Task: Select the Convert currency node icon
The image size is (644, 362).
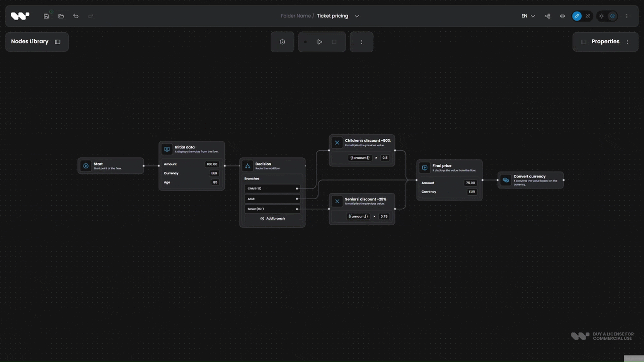Action: pyautogui.click(x=506, y=180)
